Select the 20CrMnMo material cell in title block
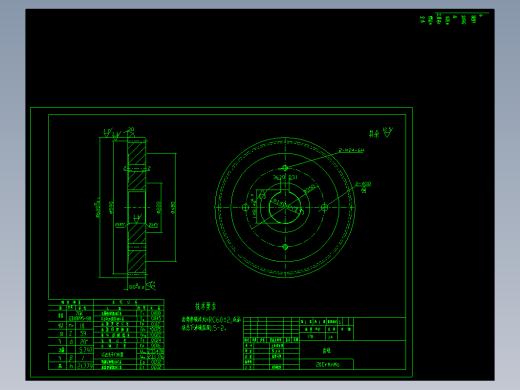 tap(327, 364)
